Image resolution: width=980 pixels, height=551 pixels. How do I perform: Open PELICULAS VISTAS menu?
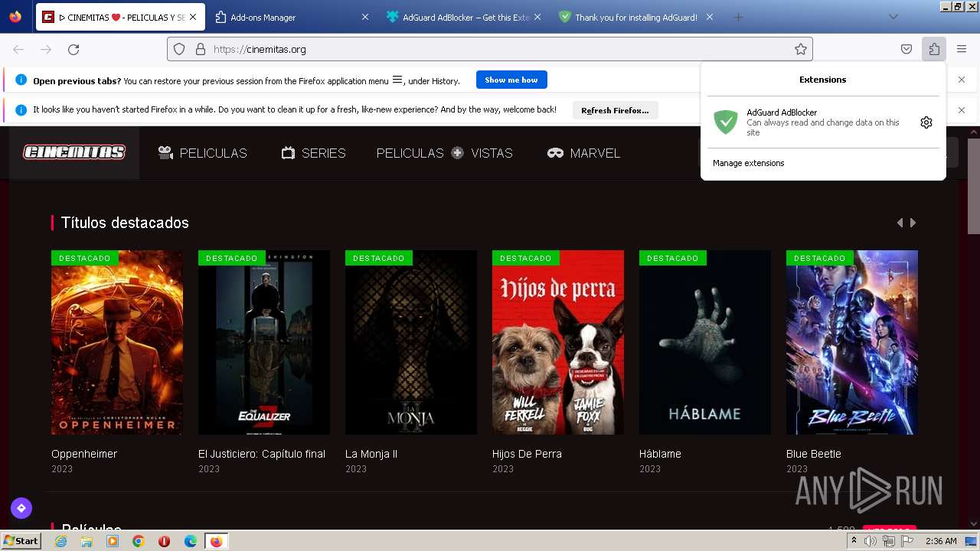pos(444,153)
